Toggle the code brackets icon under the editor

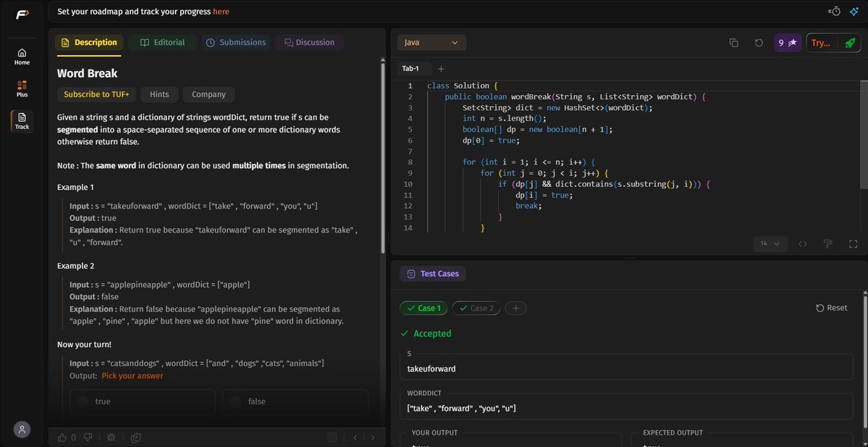802,243
